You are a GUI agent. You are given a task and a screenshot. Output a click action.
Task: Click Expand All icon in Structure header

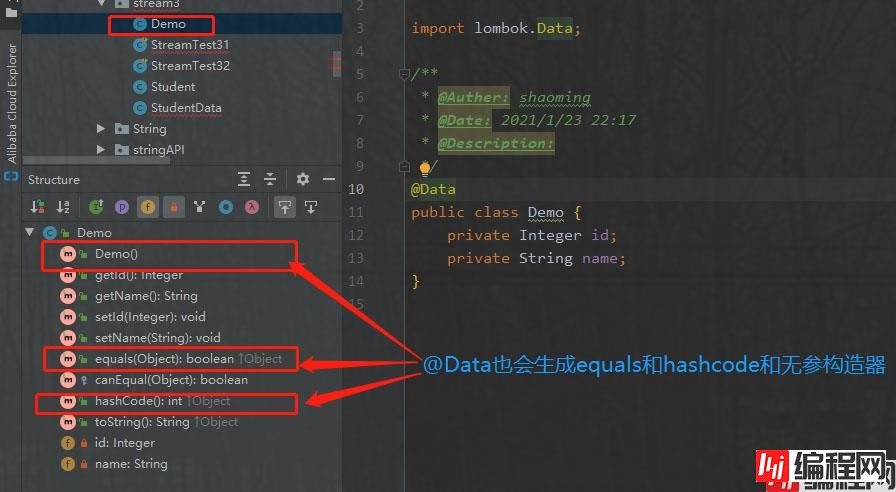(244, 179)
